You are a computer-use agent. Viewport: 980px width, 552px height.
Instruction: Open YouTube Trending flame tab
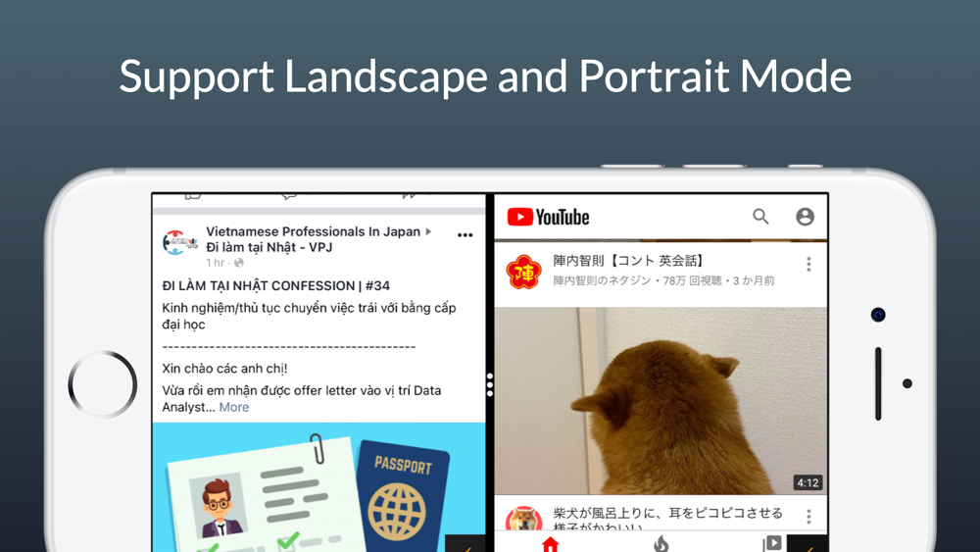point(661,544)
